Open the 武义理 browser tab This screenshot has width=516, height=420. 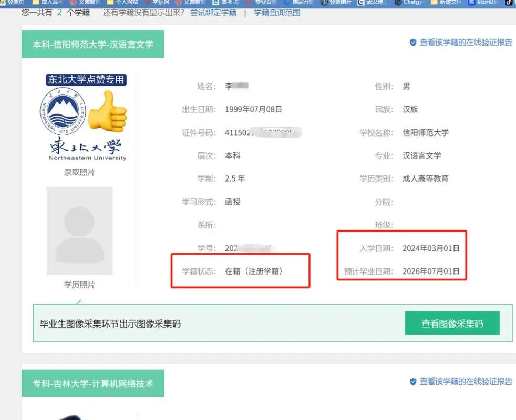[x=368, y=3]
